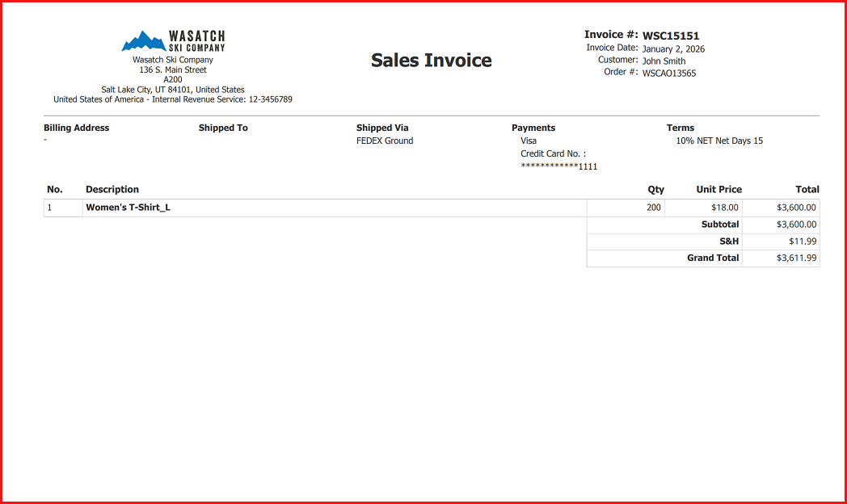
Task: Select the invoice date January 2, 2026
Action: tap(673, 49)
